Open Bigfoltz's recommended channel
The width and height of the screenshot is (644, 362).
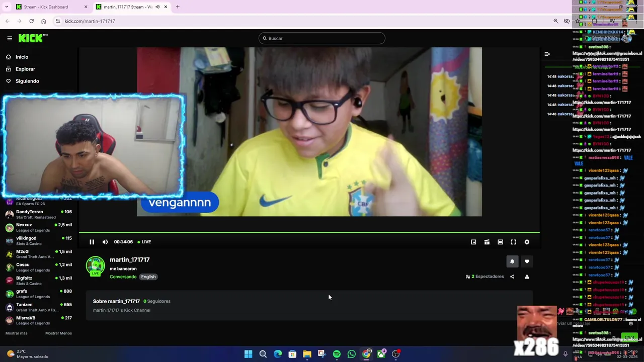tap(39, 281)
